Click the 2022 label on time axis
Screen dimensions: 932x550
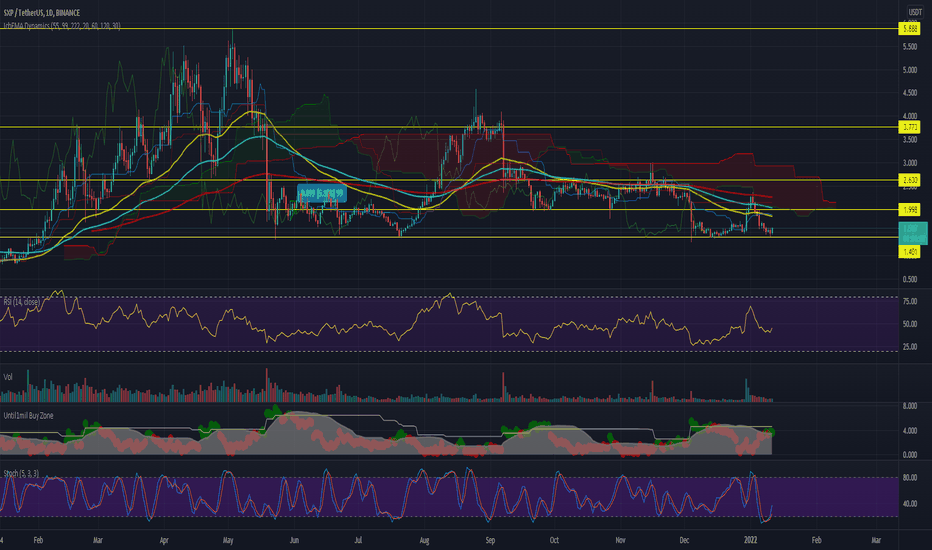coord(750,540)
